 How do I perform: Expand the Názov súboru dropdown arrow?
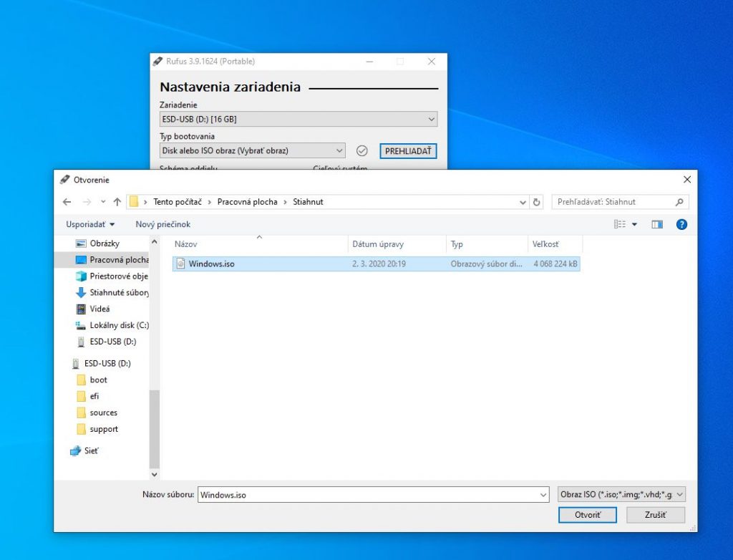click(x=543, y=495)
